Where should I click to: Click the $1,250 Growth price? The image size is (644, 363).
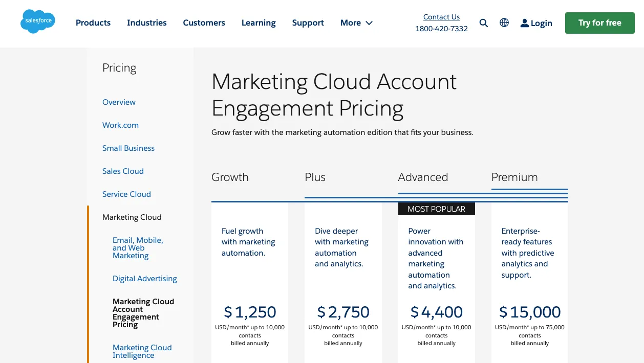pyautogui.click(x=250, y=312)
